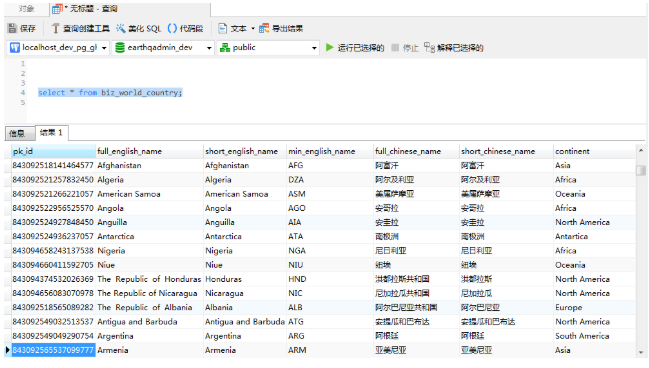Click the Antartica continent cell
The image size is (649, 368).
tap(594, 237)
